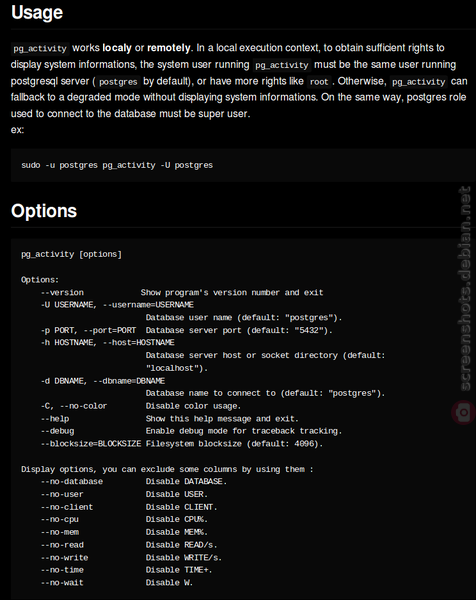Click the inline root code tag
Image resolution: width=476 pixels, height=600 pixels.
[x=319, y=82]
